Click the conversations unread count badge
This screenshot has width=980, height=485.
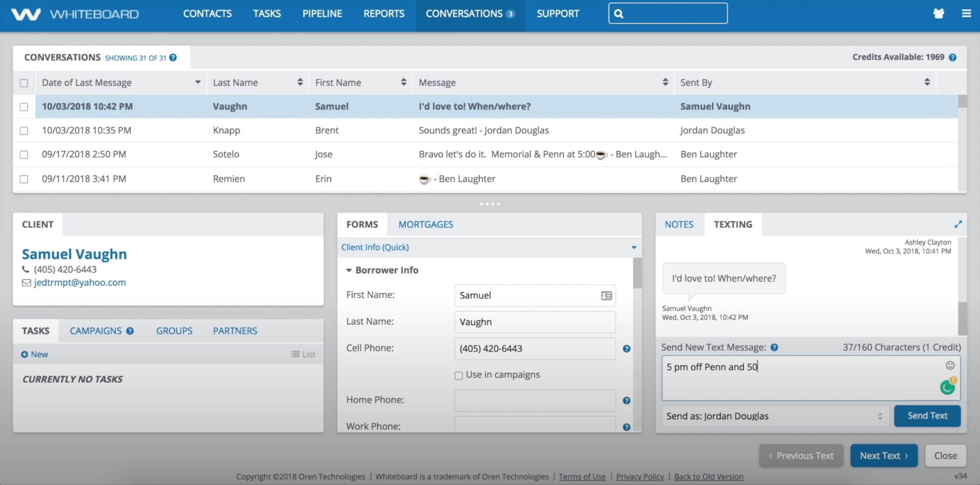(510, 14)
